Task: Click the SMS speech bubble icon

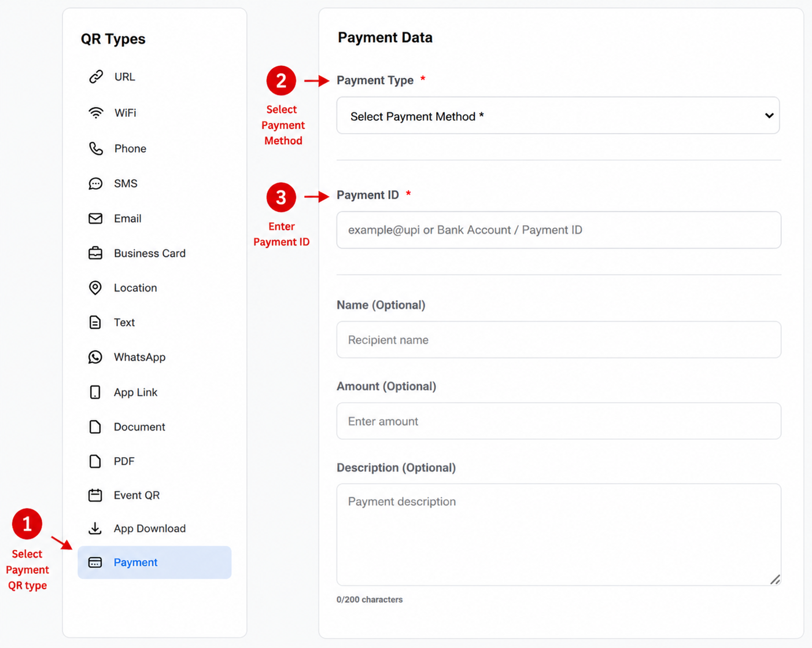Action: pyautogui.click(x=95, y=183)
